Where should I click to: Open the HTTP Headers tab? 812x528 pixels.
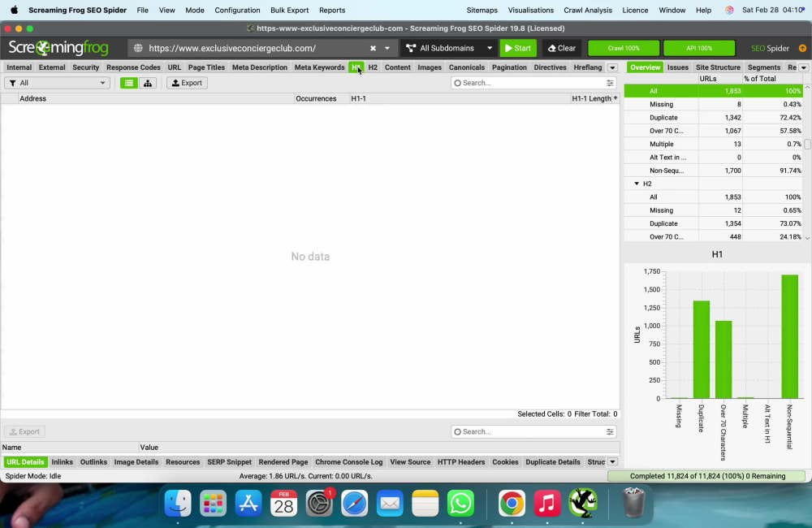click(x=461, y=461)
